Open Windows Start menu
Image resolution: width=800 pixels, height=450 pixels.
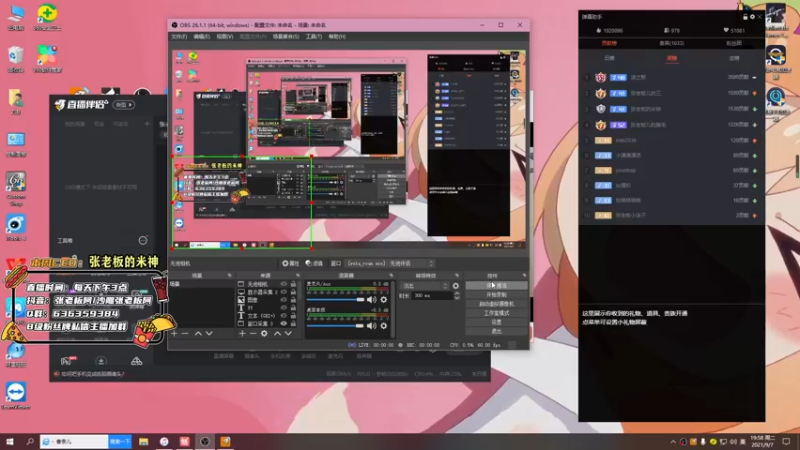tap(10, 442)
